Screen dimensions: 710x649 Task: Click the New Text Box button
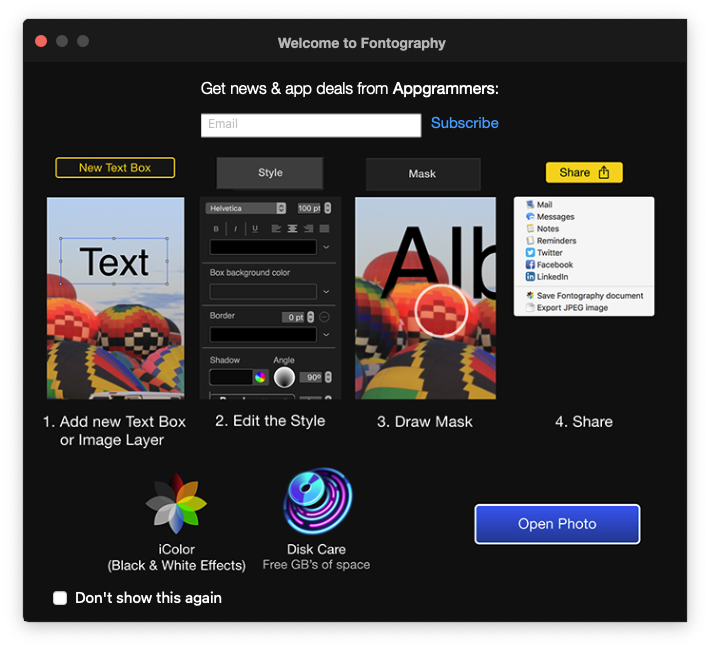(x=115, y=168)
